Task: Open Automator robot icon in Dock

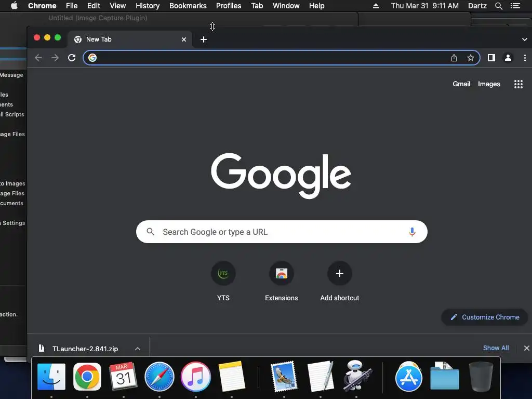Action: click(x=356, y=377)
